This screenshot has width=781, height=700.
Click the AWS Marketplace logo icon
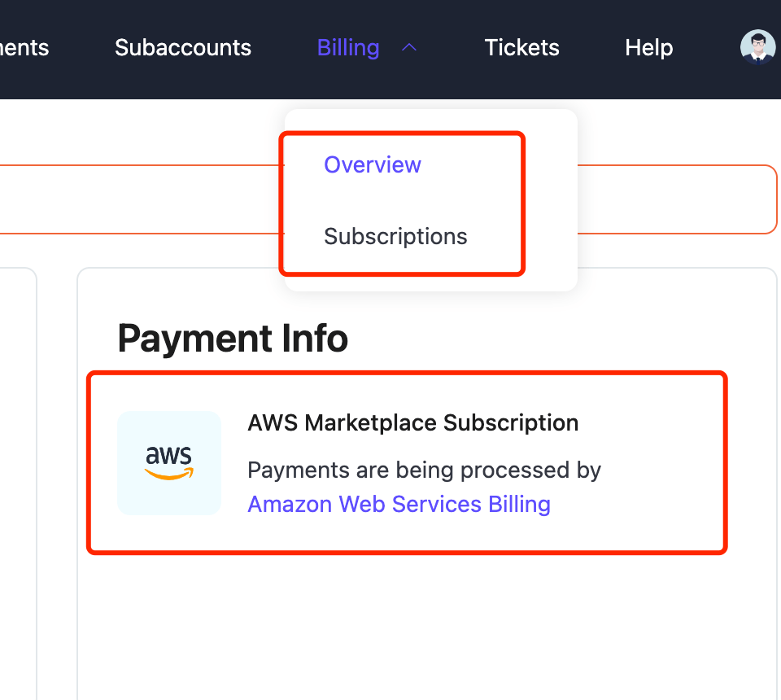click(x=168, y=463)
